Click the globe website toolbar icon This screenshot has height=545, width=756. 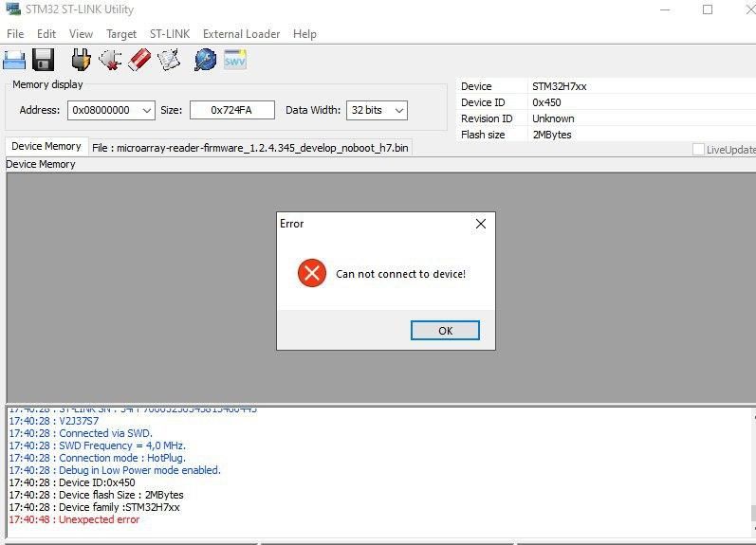point(206,60)
